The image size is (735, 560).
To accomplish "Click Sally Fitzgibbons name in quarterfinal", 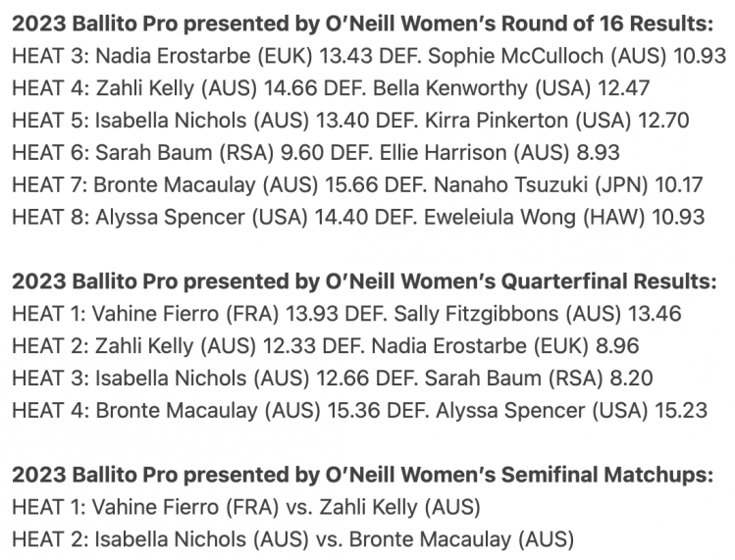I will (x=476, y=314).
